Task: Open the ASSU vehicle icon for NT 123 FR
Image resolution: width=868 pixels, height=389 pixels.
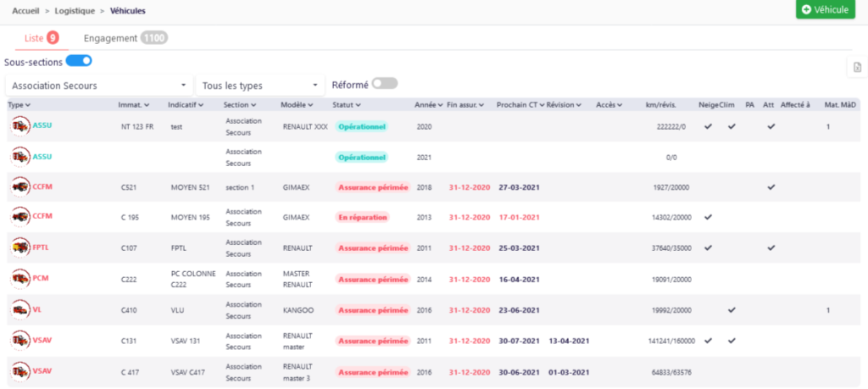Action: coord(20,126)
